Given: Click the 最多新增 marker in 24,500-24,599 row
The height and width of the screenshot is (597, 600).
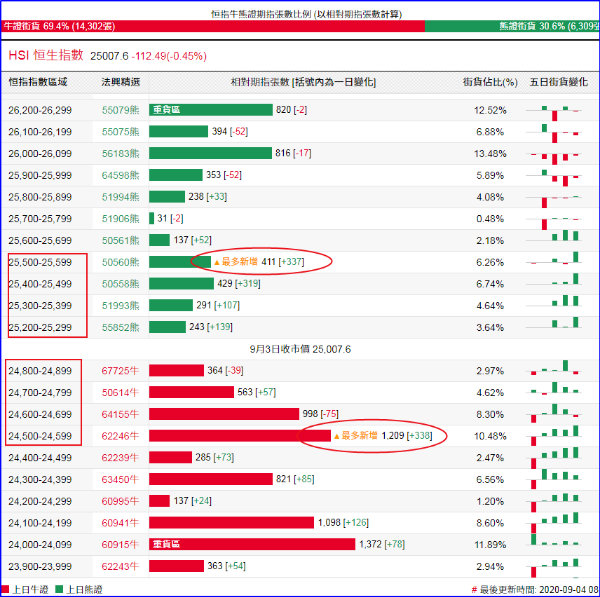Looking at the screenshot, I should point(355,436).
